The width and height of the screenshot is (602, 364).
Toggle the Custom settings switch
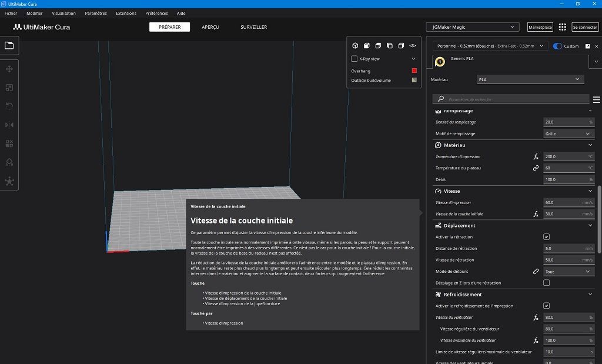coord(557,46)
